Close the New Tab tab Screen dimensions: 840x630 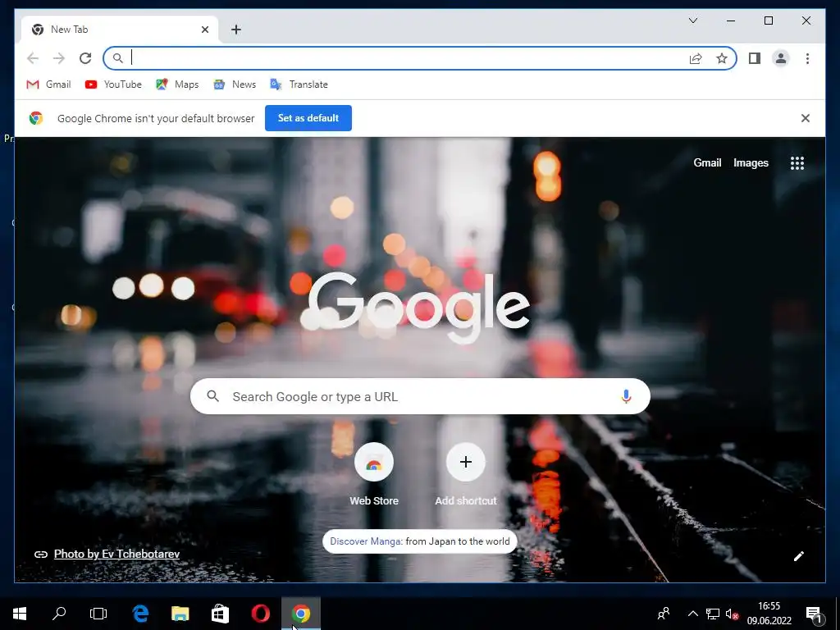coord(204,30)
